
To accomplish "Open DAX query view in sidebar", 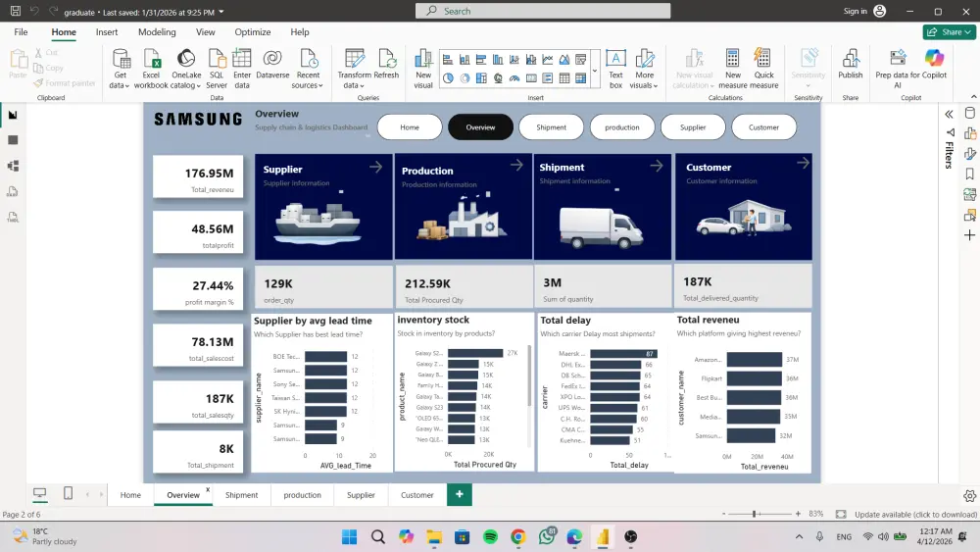I will (x=13, y=191).
